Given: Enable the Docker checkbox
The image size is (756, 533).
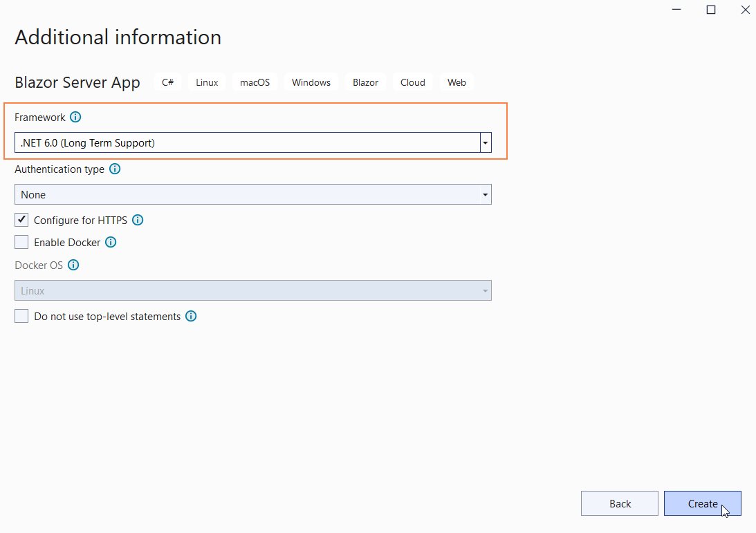Looking at the screenshot, I should (x=21, y=243).
